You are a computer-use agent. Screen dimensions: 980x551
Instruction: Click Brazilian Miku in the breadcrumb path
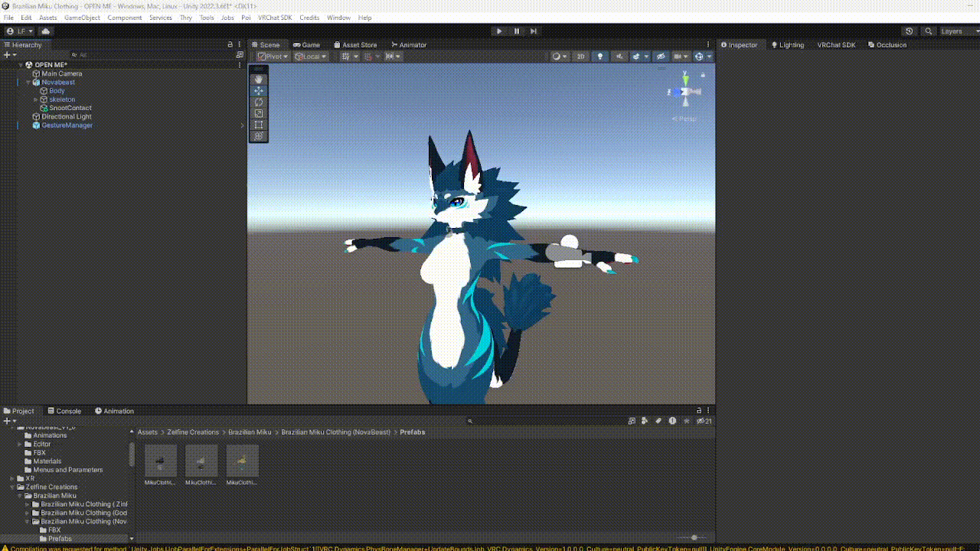tap(250, 432)
